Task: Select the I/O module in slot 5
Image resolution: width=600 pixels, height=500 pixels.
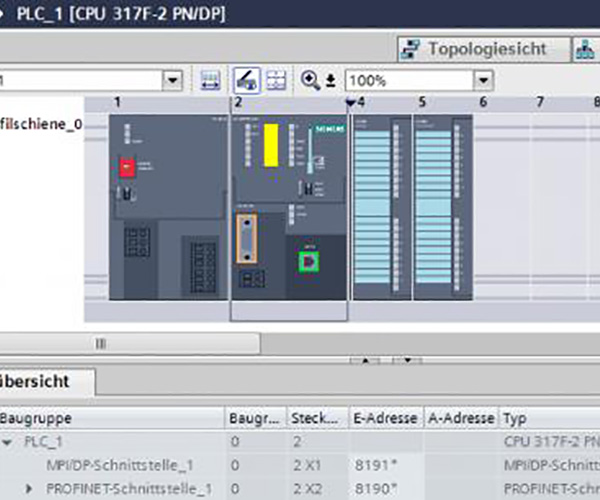Action: tap(443, 207)
